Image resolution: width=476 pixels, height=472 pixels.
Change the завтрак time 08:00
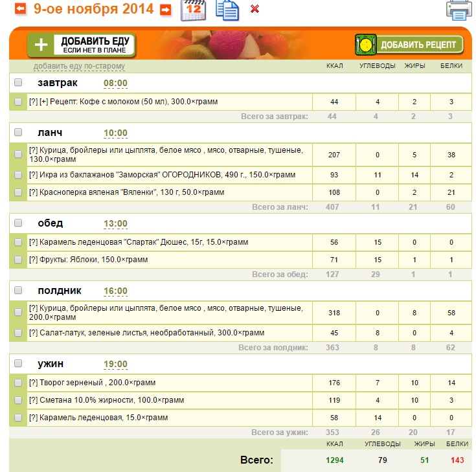click(115, 84)
